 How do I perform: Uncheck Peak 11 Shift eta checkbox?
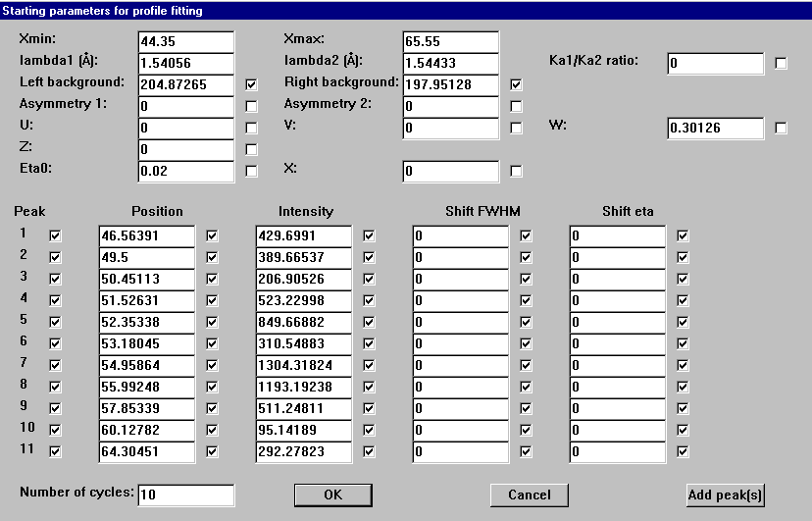point(684,452)
